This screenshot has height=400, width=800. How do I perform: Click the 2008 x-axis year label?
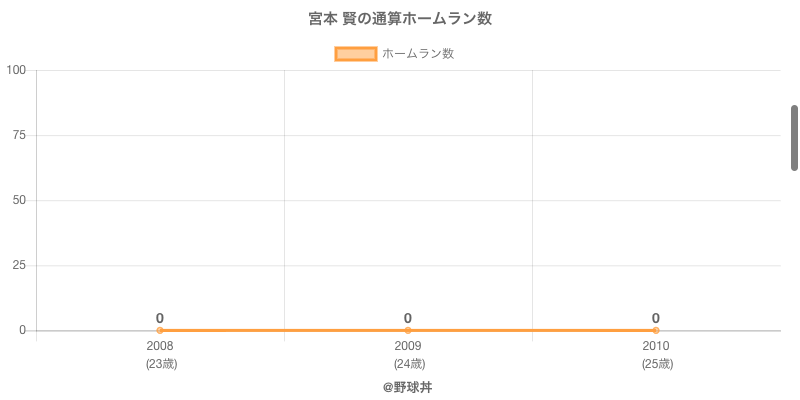[160, 346]
